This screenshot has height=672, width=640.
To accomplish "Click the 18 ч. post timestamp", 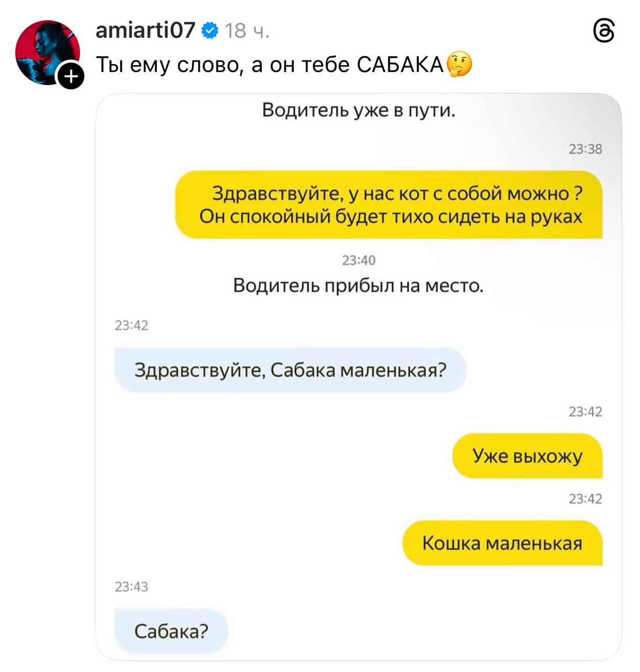I will click(x=247, y=31).
